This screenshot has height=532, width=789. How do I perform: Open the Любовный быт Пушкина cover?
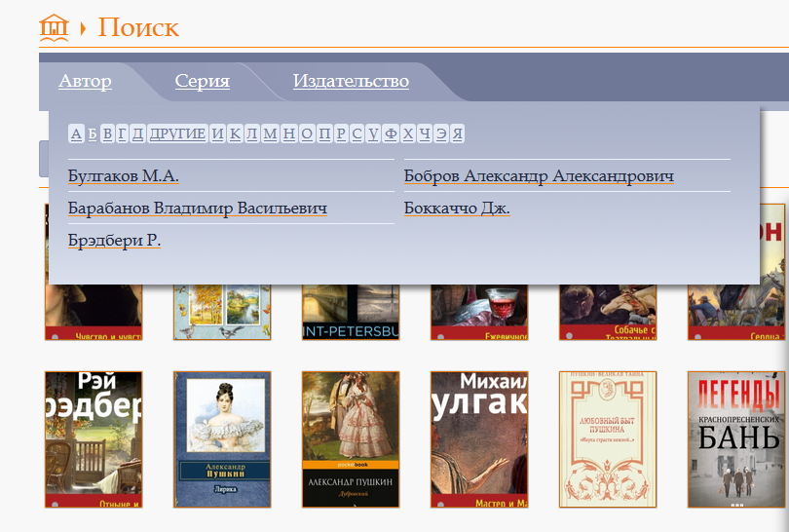[608, 439]
